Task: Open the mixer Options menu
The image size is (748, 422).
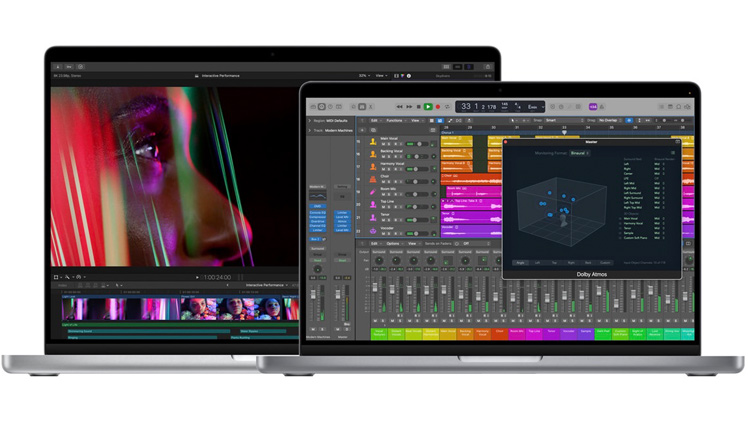Action: point(393,243)
